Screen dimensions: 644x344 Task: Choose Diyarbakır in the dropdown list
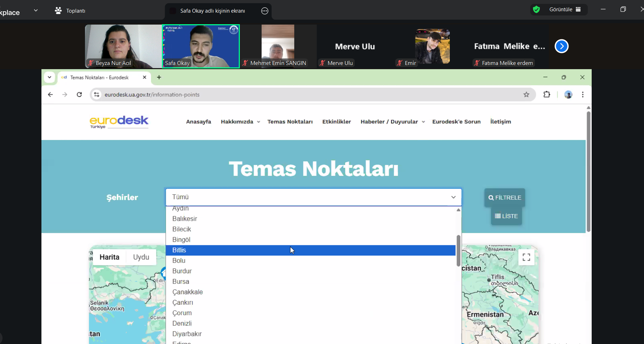point(187,334)
